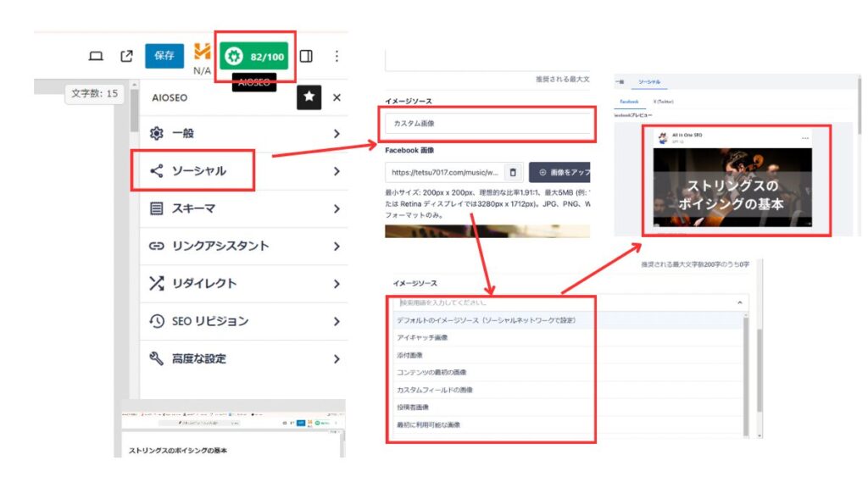Click the ストリングスのボイシングの基本 post title
This screenshot has width=868, height=488.
click(x=178, y=451)
